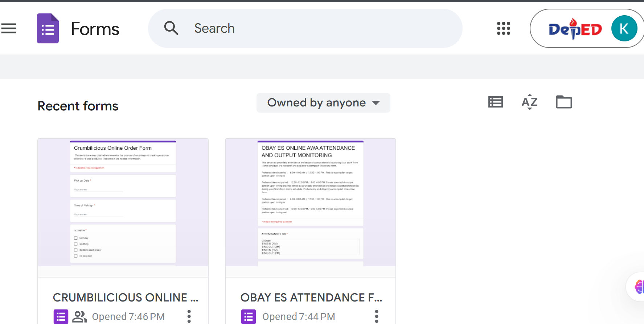Click the shared people icon on Crumbilicious
This screenshot has height=324, width=644.
(79, 317)
